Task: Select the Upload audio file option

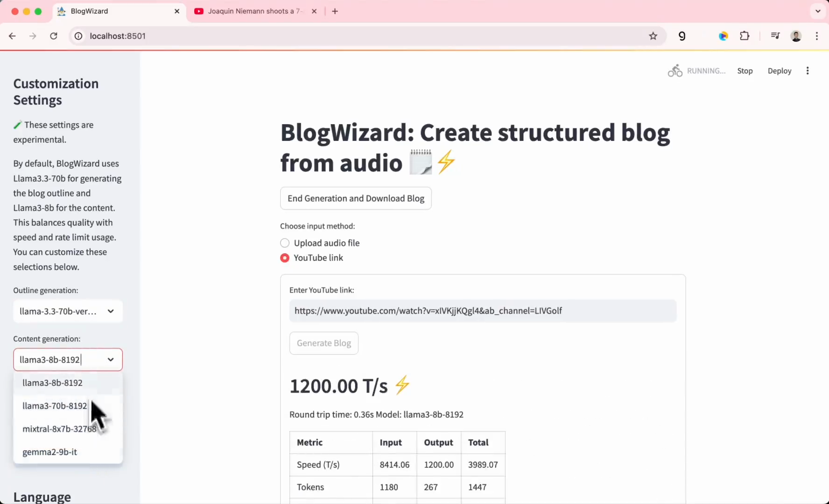Action: tap(320, 243)
